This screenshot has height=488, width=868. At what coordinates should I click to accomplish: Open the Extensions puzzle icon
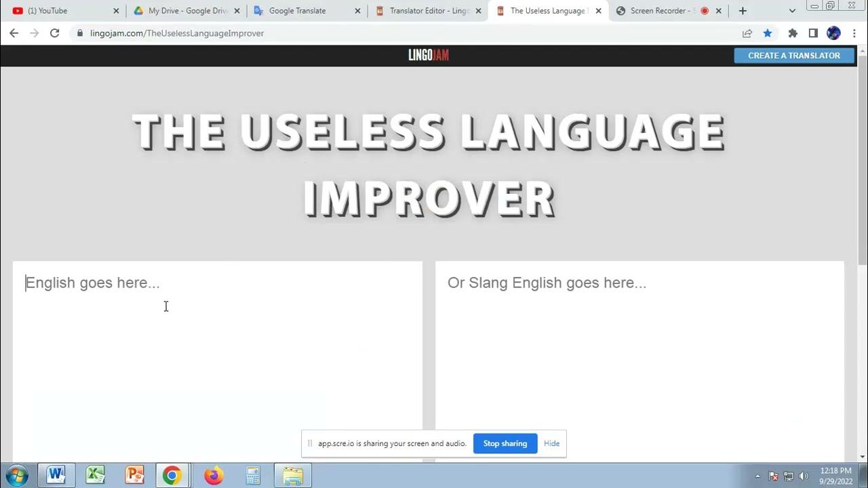click(x=793, y=33)
